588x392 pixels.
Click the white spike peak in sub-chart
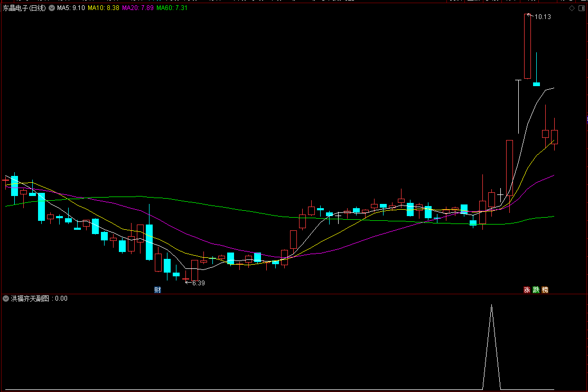pos(492,306)
